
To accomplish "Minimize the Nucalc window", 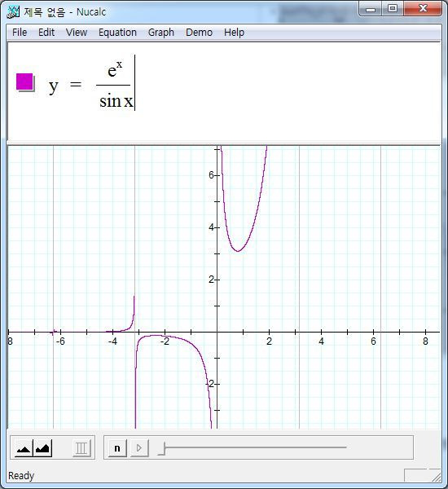I will point(371,9).
